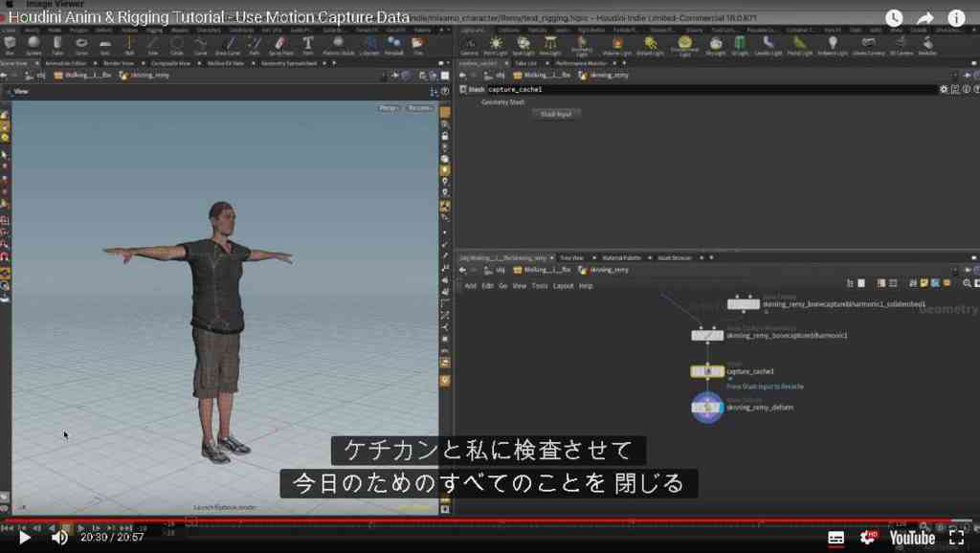This screenshot has width=980, height=553.
Task: Switch to the Tree View tab
Action: pyautogui.click(x=571, y=257)
